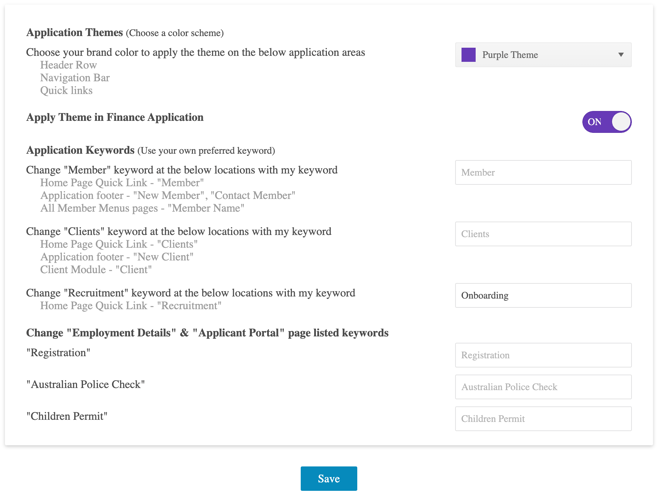Click the Onboarding recruitment keyword field
This screenshot has height=494, width=670.
[542, 296]
